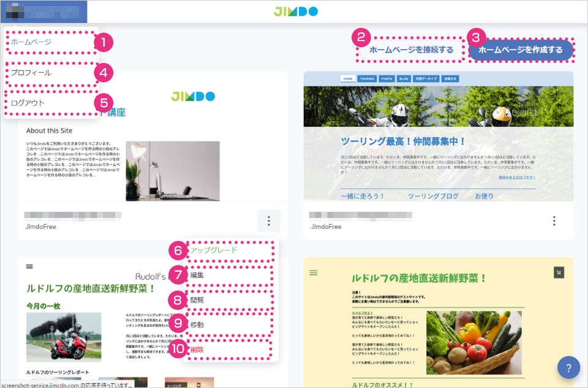
Task: Click BLOG tab in touring site preview
Action: (404, 79)
